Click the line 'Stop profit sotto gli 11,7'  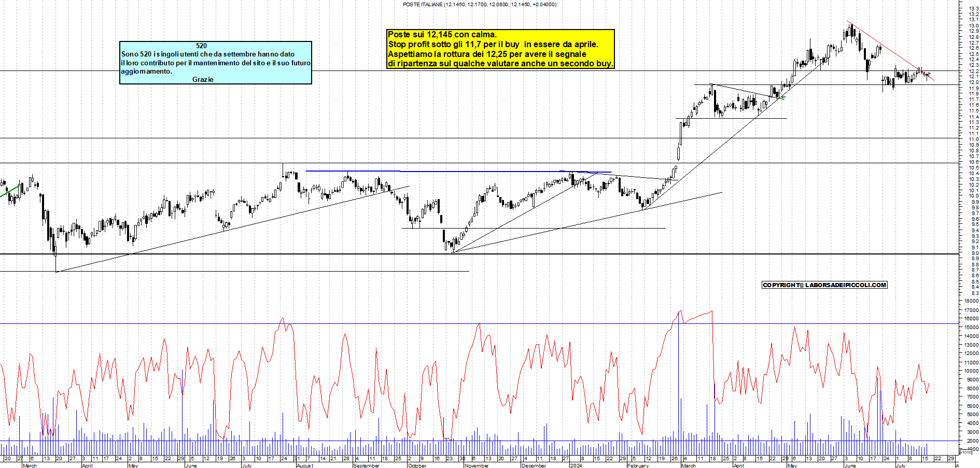pos(493,45)
